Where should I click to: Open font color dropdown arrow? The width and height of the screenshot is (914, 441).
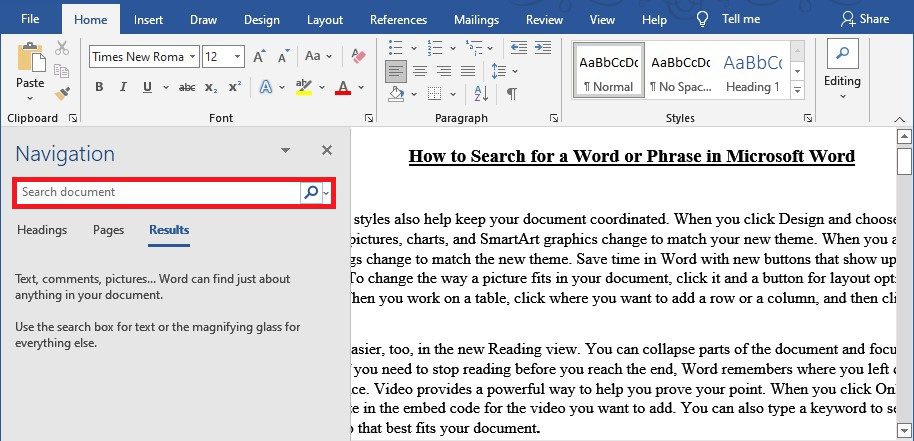point(361,88)
